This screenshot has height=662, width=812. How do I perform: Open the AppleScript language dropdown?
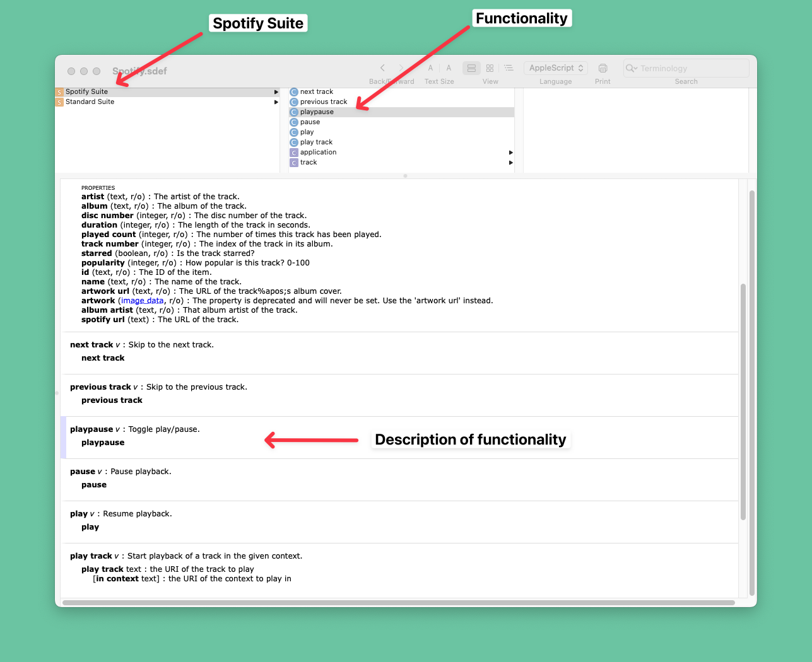[x=555, y=68]
